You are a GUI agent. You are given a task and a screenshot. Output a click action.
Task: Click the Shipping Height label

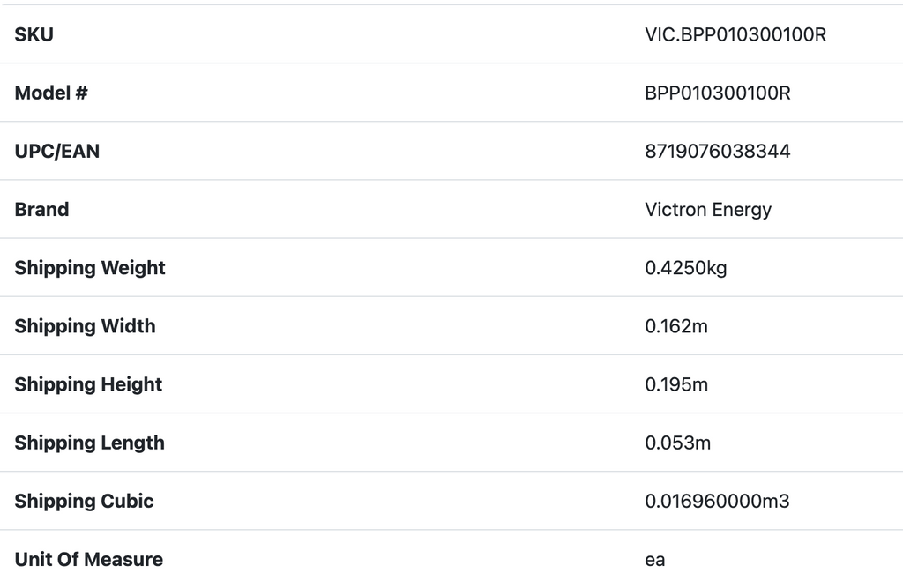click(x=88, y=383)
